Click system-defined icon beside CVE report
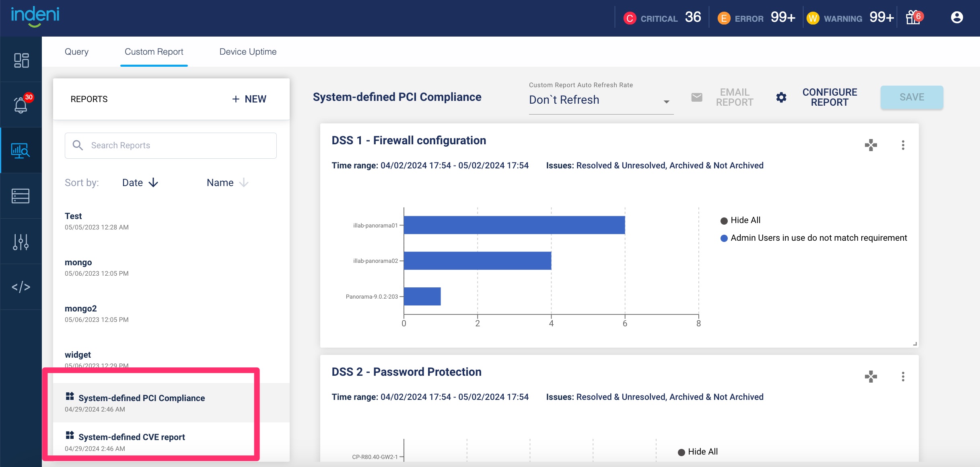The image size is (980, 467). coord(70,435)
